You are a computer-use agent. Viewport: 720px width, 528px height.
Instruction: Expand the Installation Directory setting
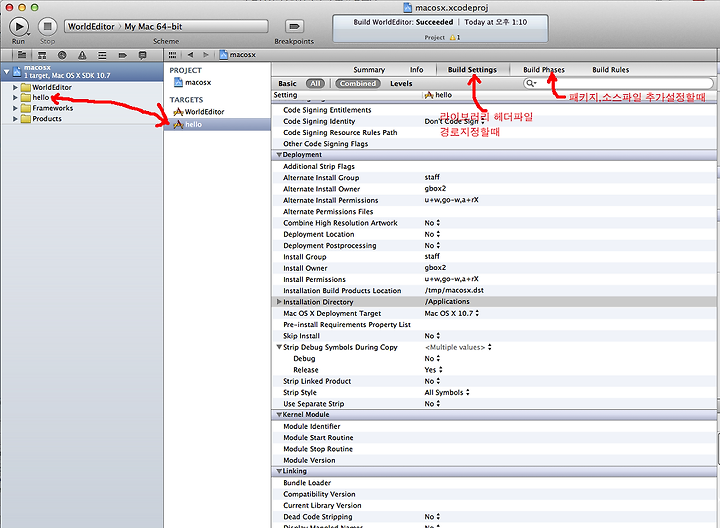coord(279,302)
